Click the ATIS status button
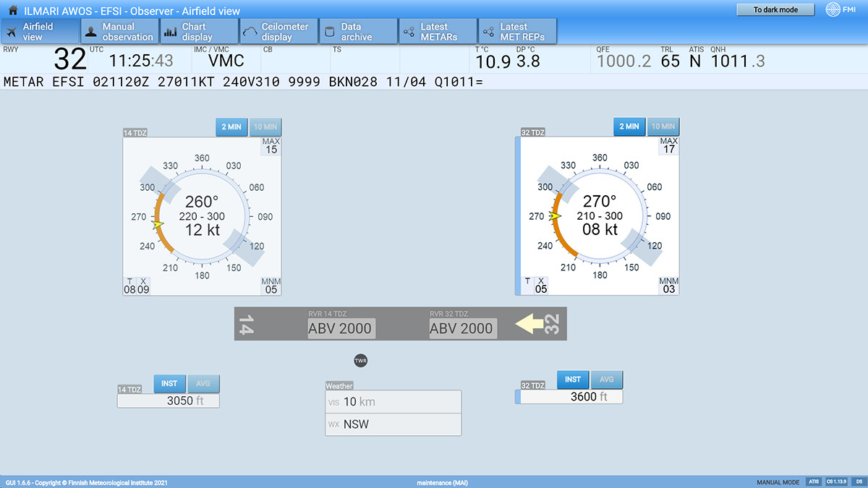 pos(814,481)
